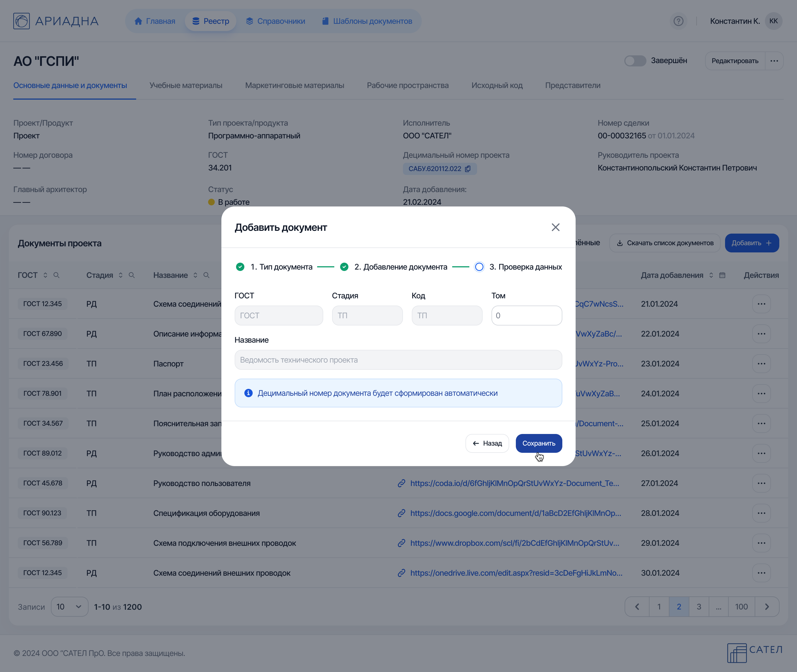Open actions menu for 30.01.2024 row
This screenshot has width=797, height=672.
coord(762,573)
